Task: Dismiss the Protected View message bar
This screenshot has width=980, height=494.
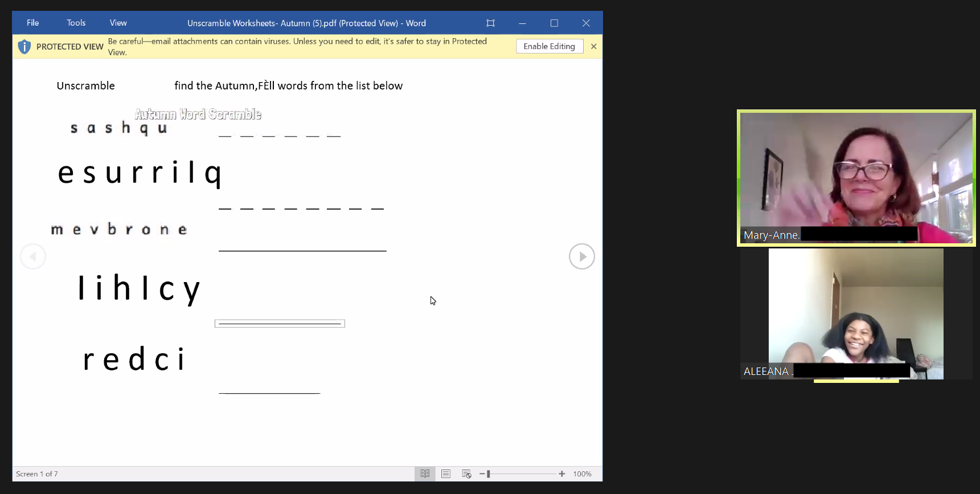Action: click(x=593, y=46)
